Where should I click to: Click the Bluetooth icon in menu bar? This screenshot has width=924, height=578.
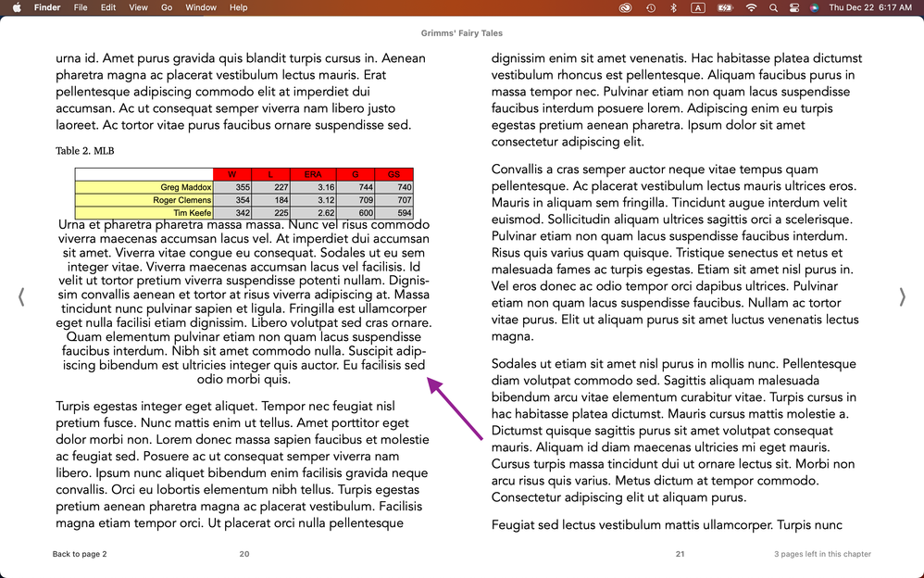pos(673,7)
